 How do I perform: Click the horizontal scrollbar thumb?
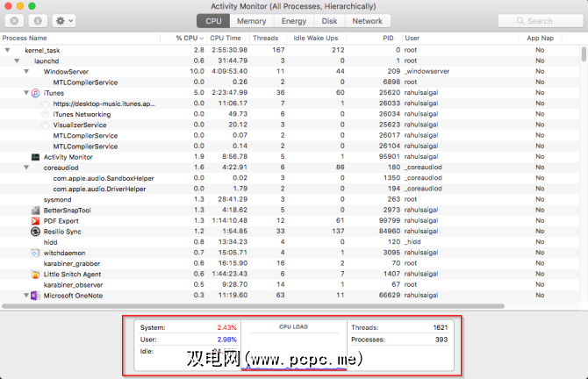pos(253,306)
